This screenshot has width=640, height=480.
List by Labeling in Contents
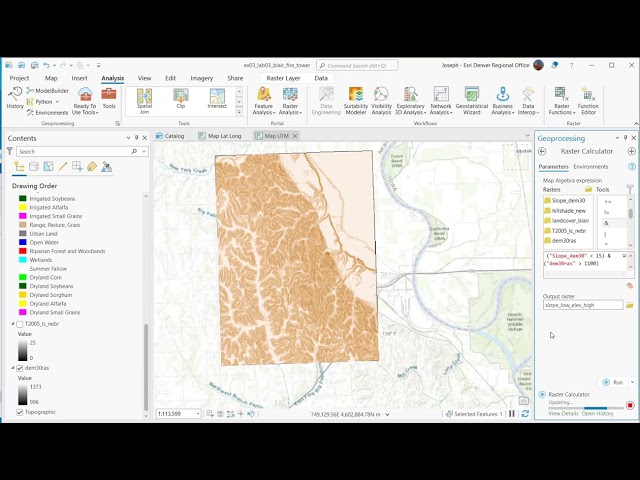click(92, 167)
